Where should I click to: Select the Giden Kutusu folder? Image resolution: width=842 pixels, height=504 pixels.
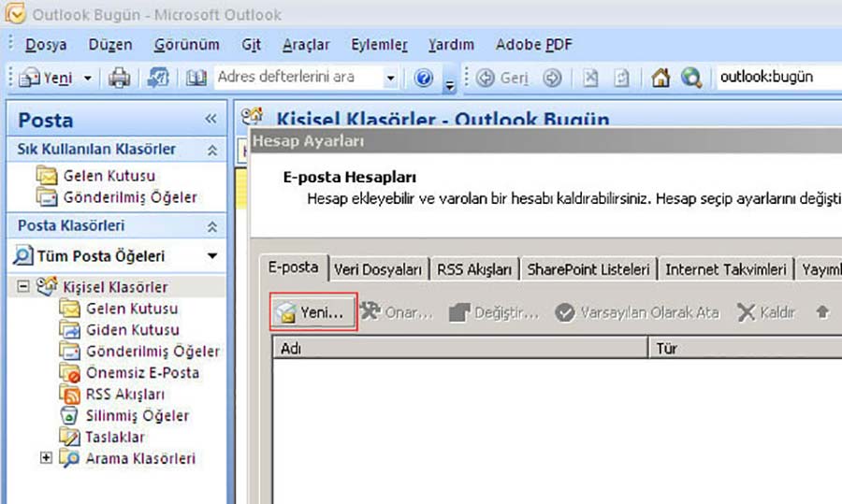point(133,330)
